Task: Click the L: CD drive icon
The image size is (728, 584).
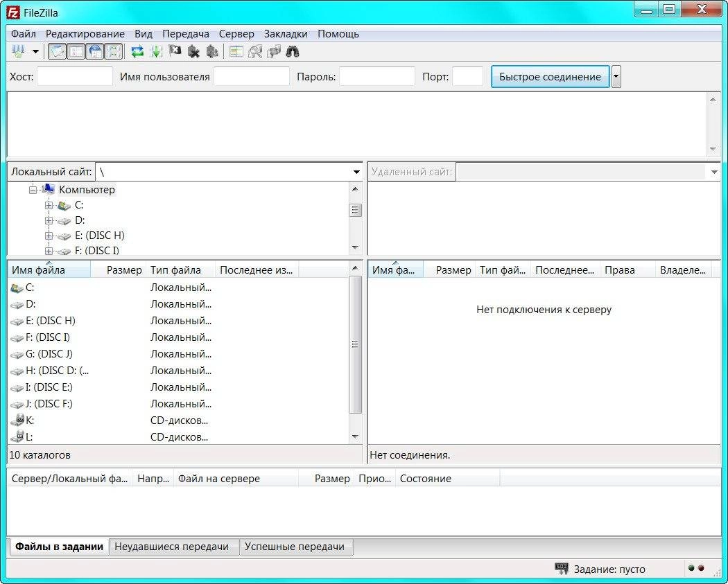Action: [17, 436]
